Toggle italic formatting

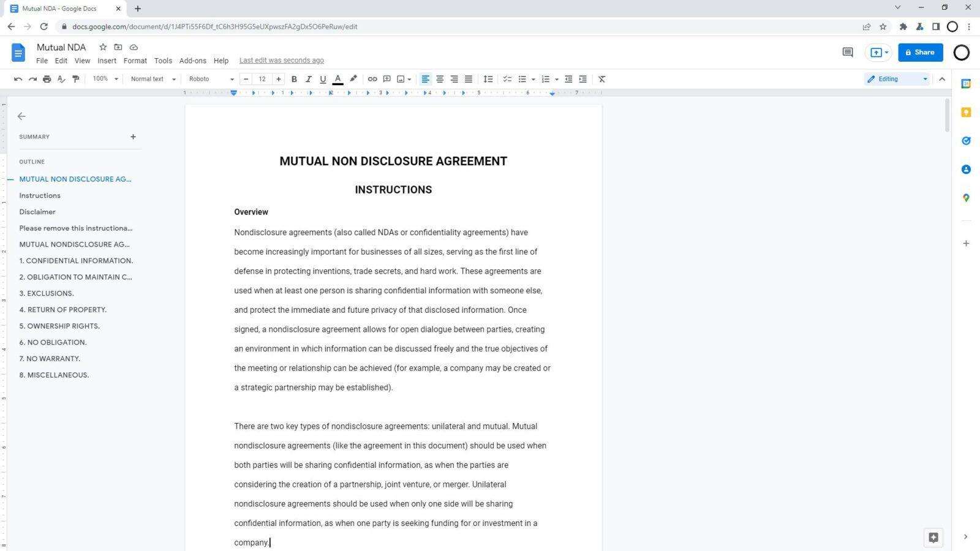(309, 78)
